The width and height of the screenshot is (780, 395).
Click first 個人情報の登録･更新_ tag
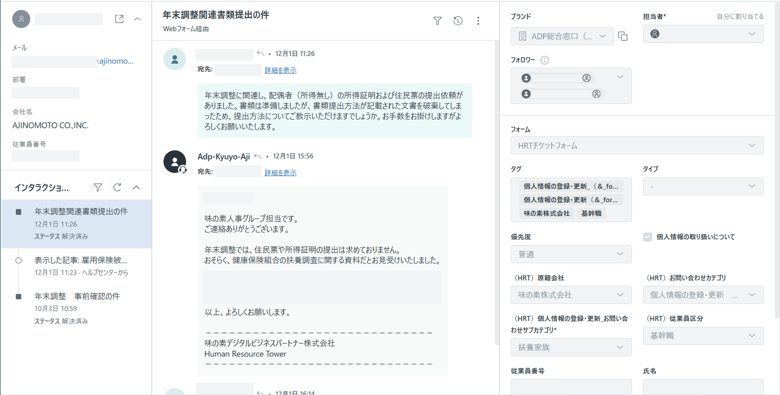[571, 187]
